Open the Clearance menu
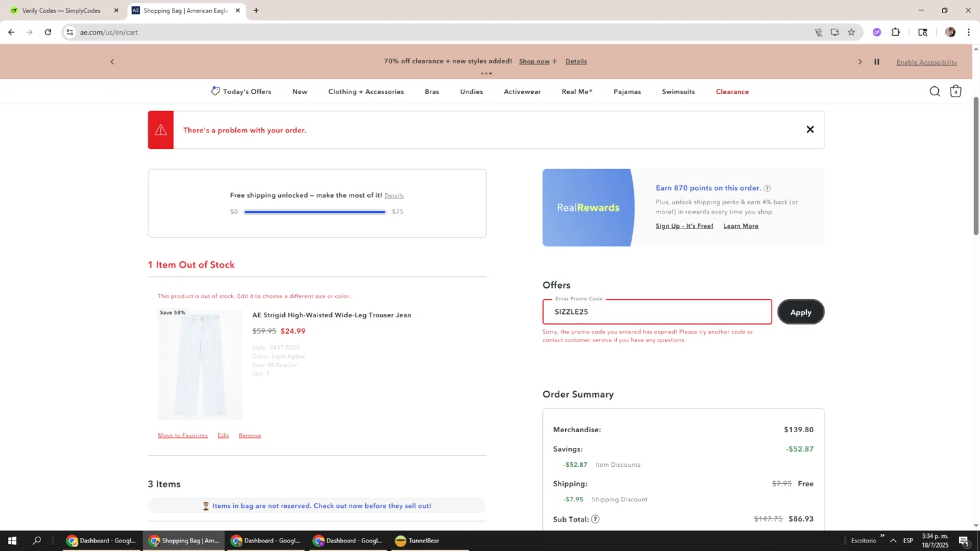 pos(732,91)
